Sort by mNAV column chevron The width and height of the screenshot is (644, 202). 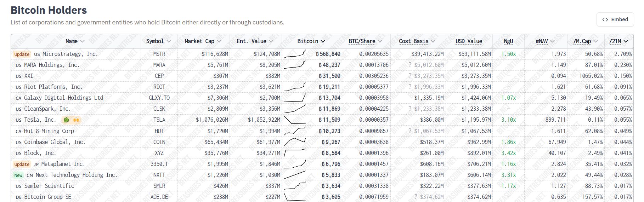click(552, 41)
